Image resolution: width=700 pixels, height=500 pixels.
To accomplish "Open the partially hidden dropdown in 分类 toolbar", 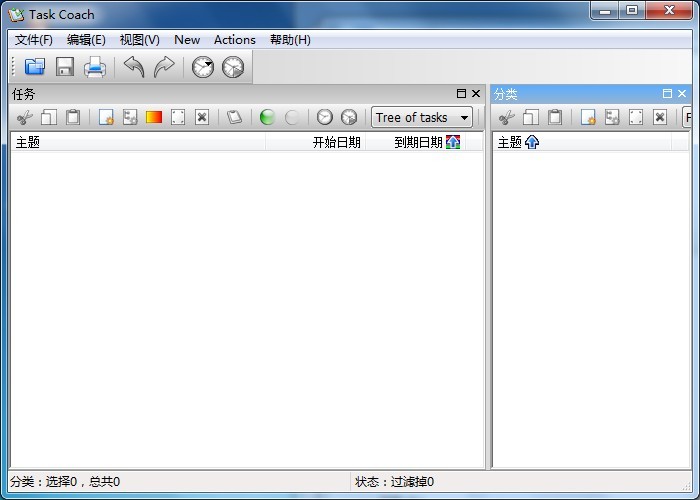I will tap(688, 117).
